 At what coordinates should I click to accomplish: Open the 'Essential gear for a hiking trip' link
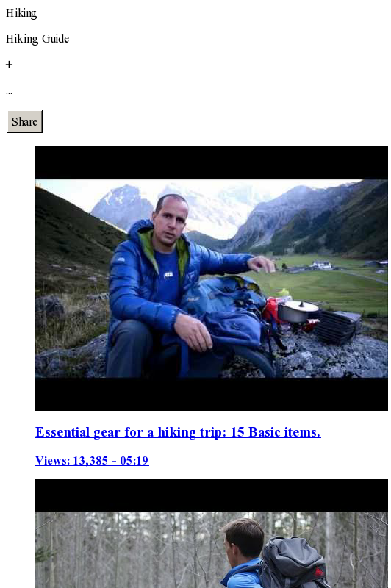(178, 432)
